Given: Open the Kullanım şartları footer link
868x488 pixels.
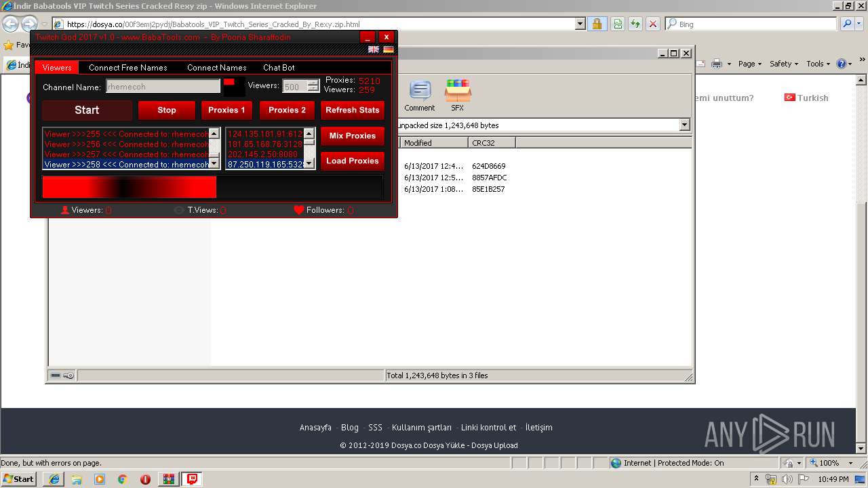Looking at the screenshot, I should point(421,428).
